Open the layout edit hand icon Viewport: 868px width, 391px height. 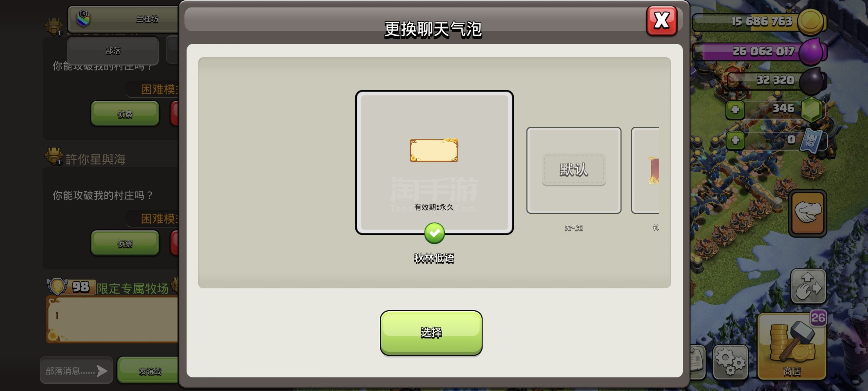point(808,286)
